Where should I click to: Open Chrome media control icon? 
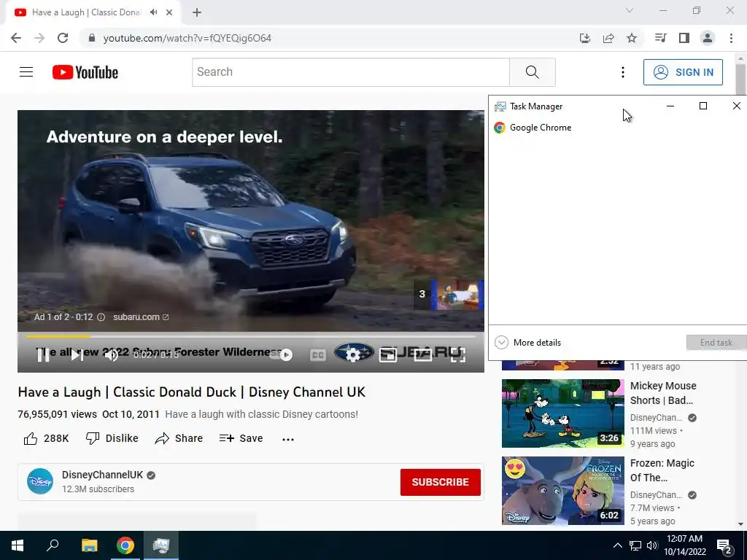[x=660, y=38]
